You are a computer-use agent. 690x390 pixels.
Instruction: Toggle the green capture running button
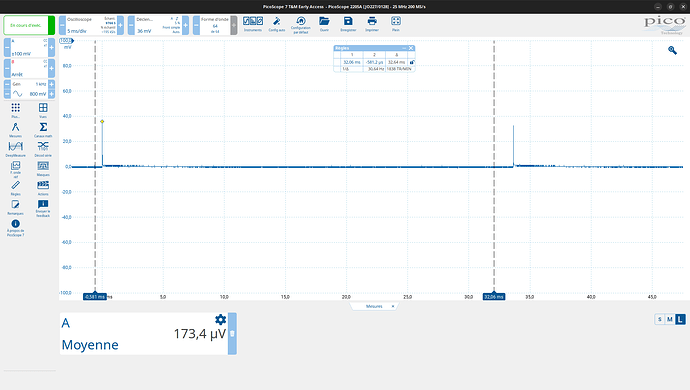point(29,25)
